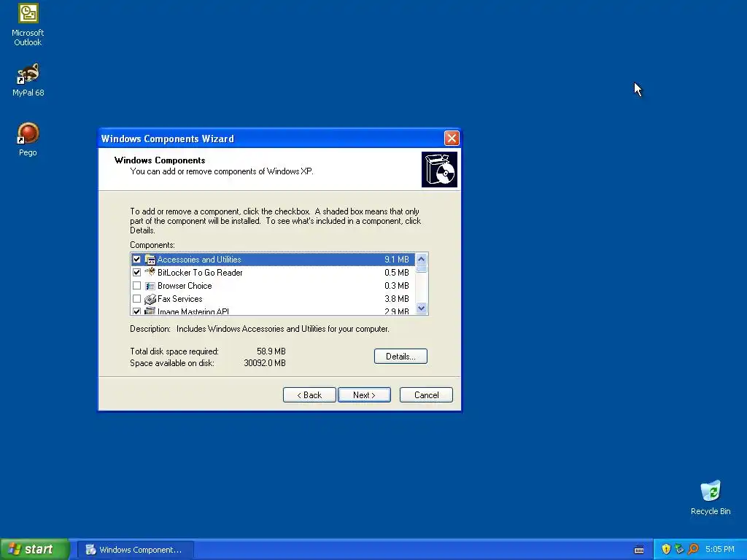
Task: Click the Accessories and Utilities component icon
Action: tap(150, 260)
